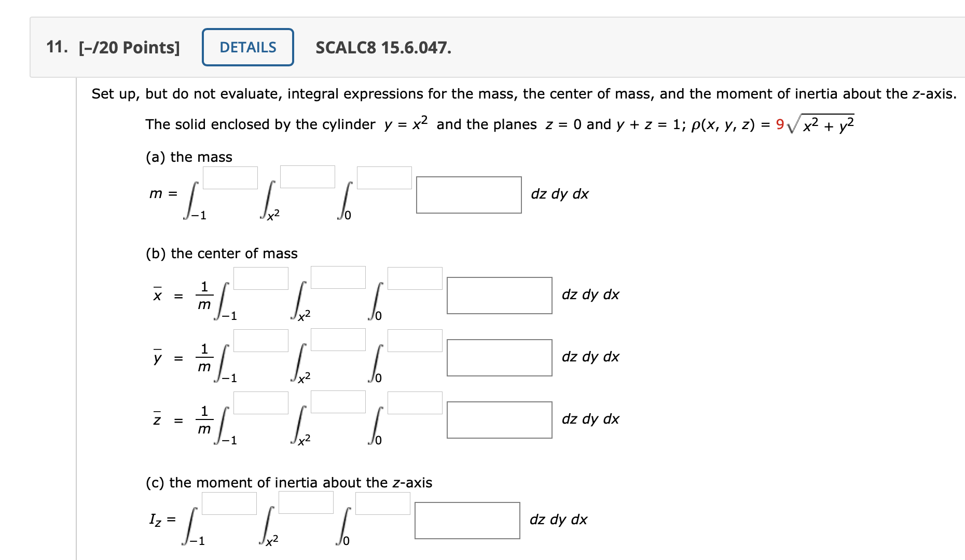The image size is (965, 560).
Task: Click the integrand box for the Iz expression
Action: tap(467, 520)
